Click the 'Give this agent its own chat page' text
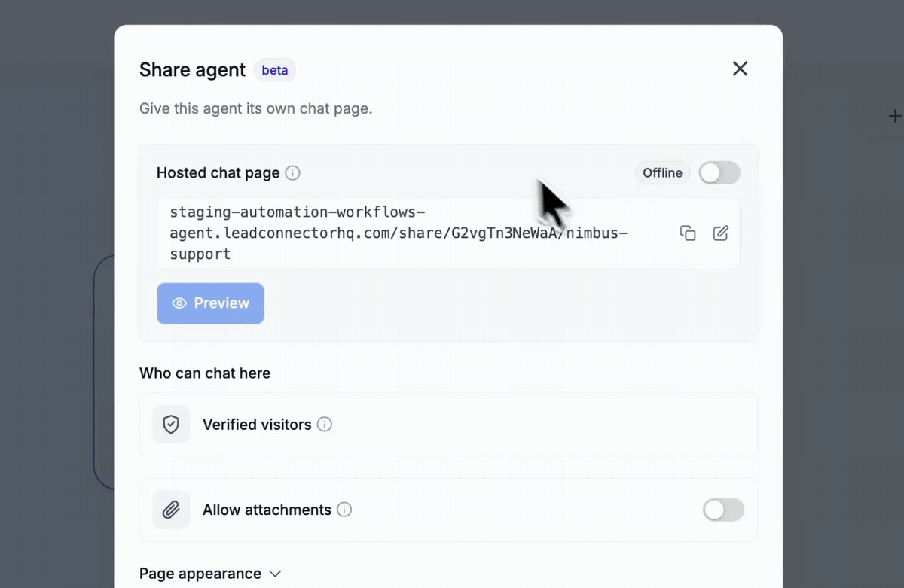The width and height of the screenshot is (904, 588). click(256, 108)
